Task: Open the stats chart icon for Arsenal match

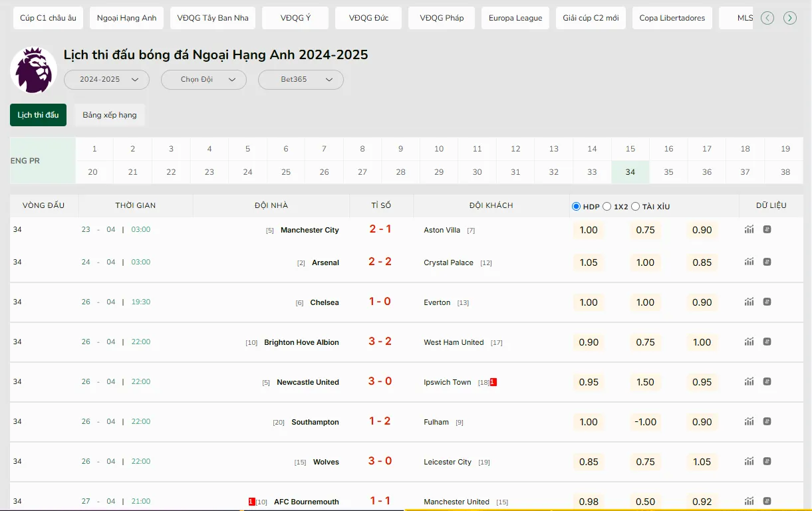Action: tap(749, 262)
